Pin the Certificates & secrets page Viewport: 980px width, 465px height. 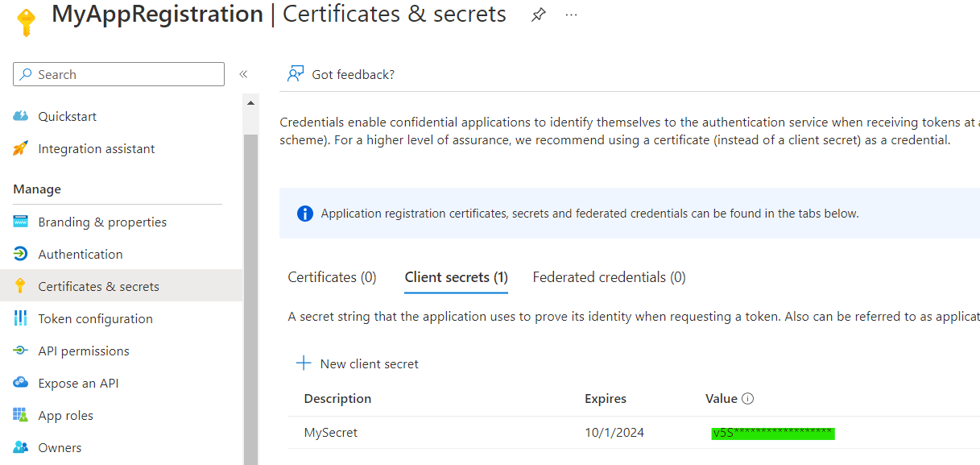click(x=537, y=14)
